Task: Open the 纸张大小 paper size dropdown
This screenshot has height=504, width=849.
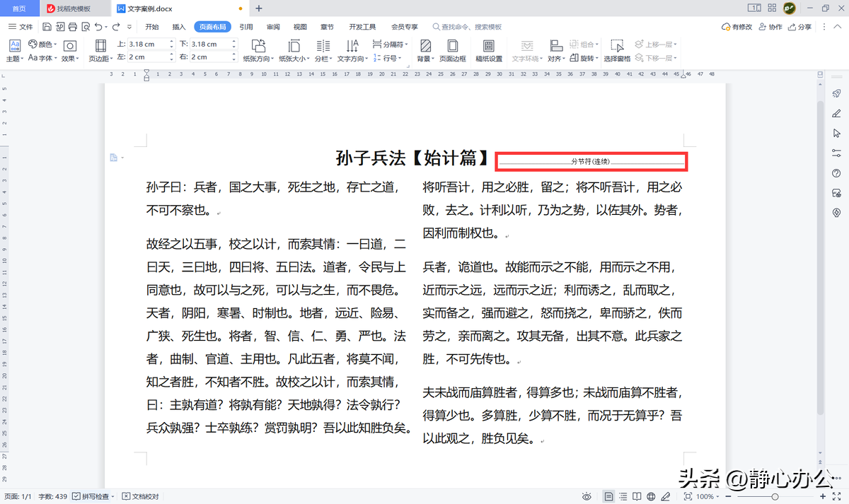Action: [x=292, y=59]
